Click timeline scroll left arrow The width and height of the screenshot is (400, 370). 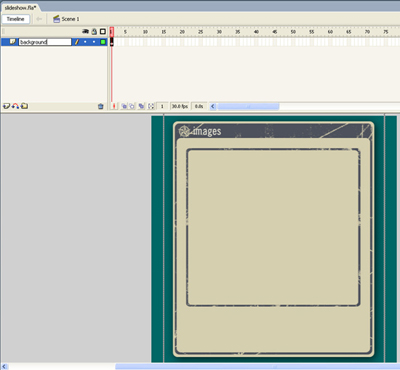(x=213, y=106)
